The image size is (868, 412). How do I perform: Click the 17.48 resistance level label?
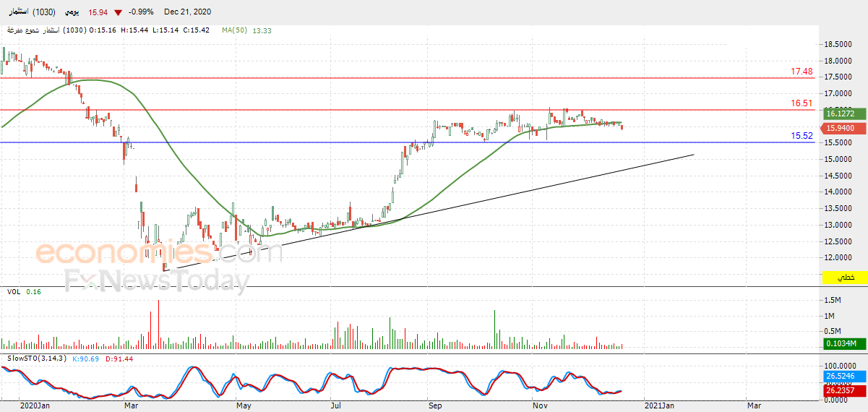(x=802, y=72)
